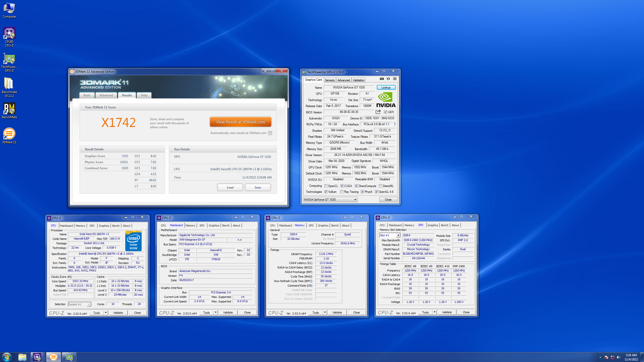Toggle the OpenCL checkbox
Image resolution: width=644 pixels, height=362 pixels.
[x=326, y=186]
